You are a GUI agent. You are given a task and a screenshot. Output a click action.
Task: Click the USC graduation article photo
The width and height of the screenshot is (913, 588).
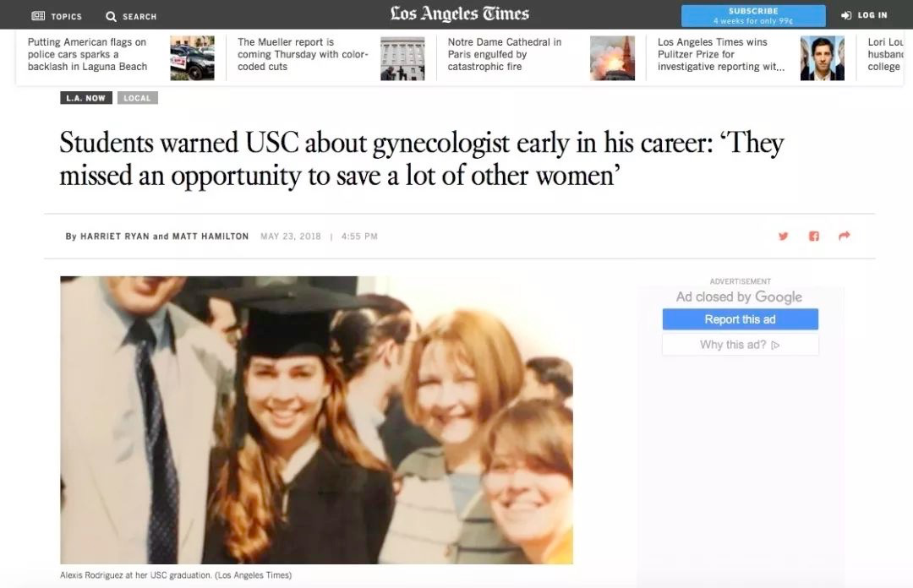[x=316, y=420]
